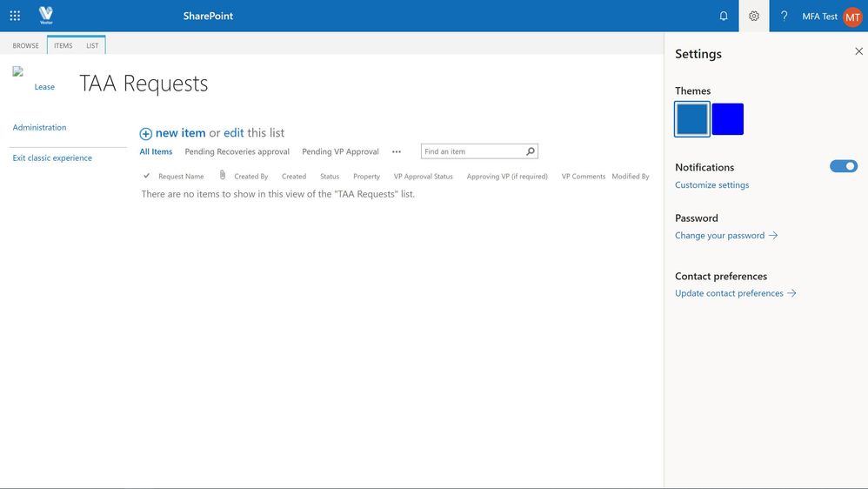This screenshot has height=489, width=868.
Task: Select the Pending Recoveries approval view
Action: (x=237, y=151)
